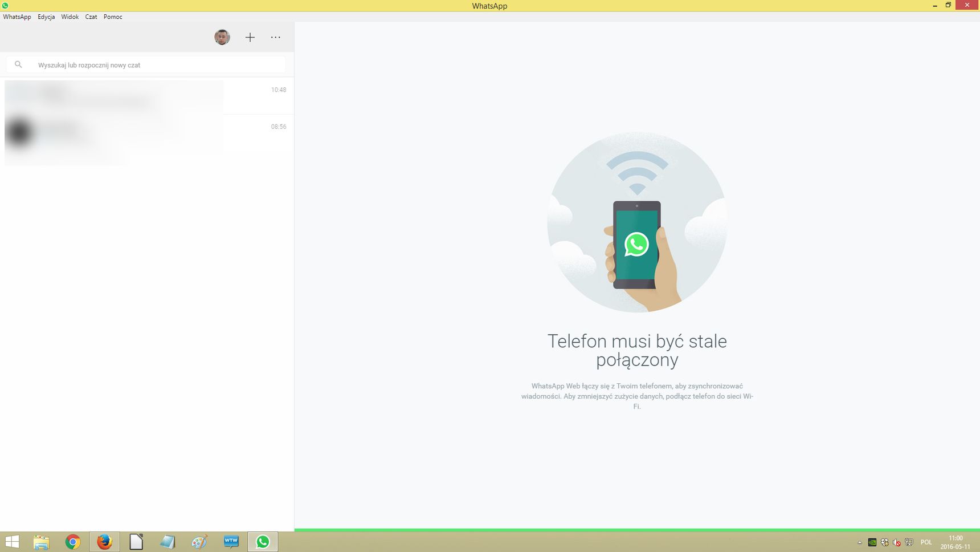The width and height of the screenshot is (980, 552).
Task: Open the network tray icon
Action: coord(909,542)
